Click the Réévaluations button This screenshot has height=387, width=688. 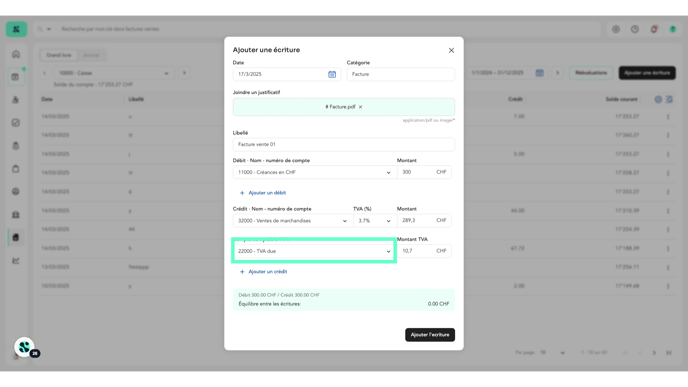point(591,73)
